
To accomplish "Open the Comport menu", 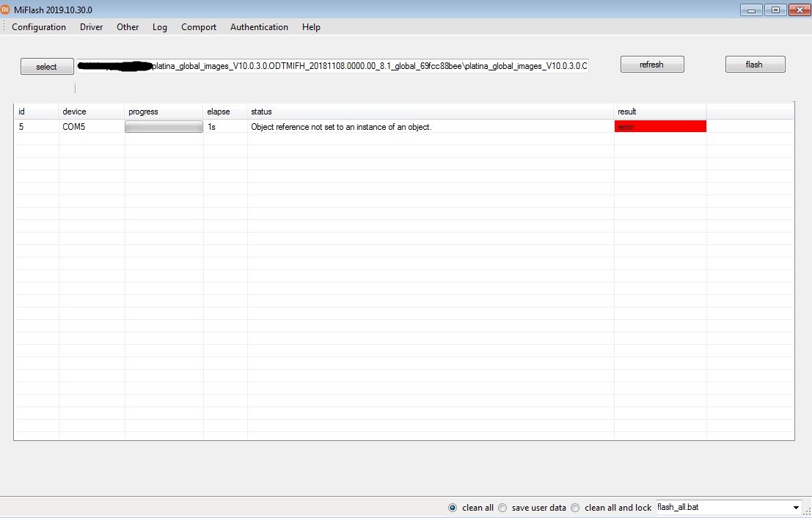I will pyautogui.click(x=199, y=27).
